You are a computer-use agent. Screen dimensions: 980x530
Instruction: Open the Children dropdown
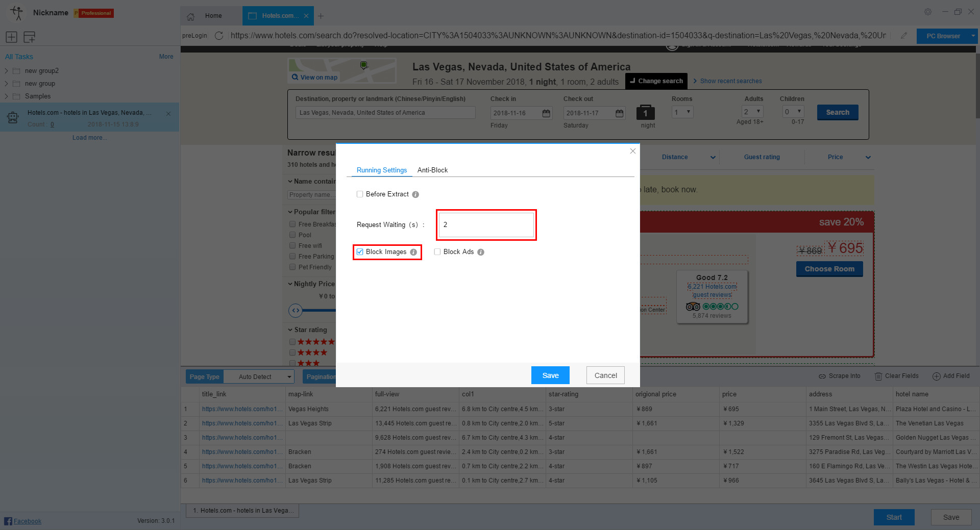pos(793,112)
